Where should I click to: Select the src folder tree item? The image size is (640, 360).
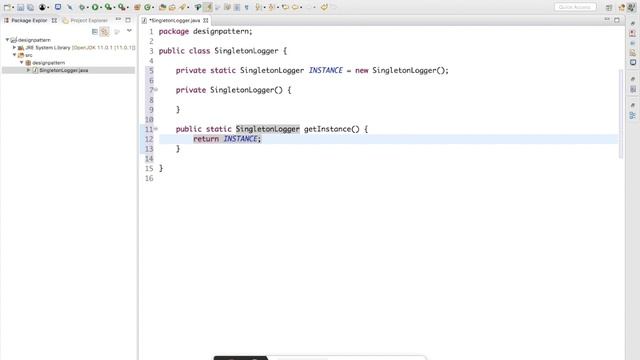click(25, 55)
